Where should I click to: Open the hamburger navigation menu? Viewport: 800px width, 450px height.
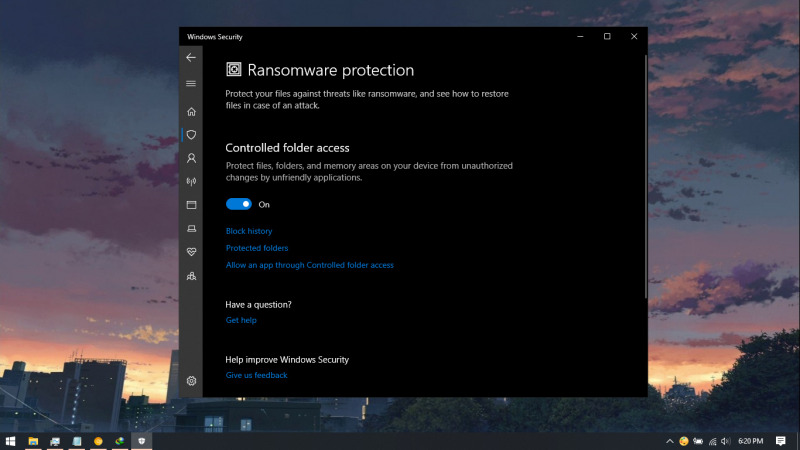point(191,84)
